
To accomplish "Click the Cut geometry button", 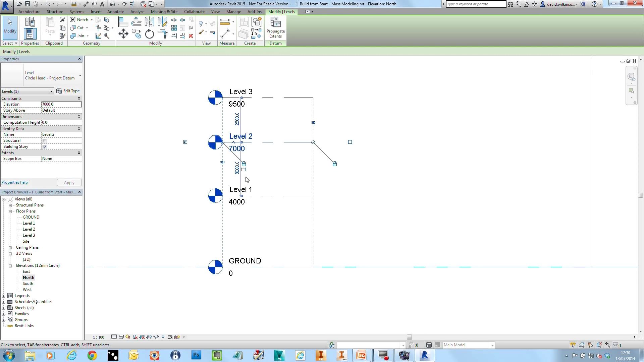I will (x=77, y=28).
